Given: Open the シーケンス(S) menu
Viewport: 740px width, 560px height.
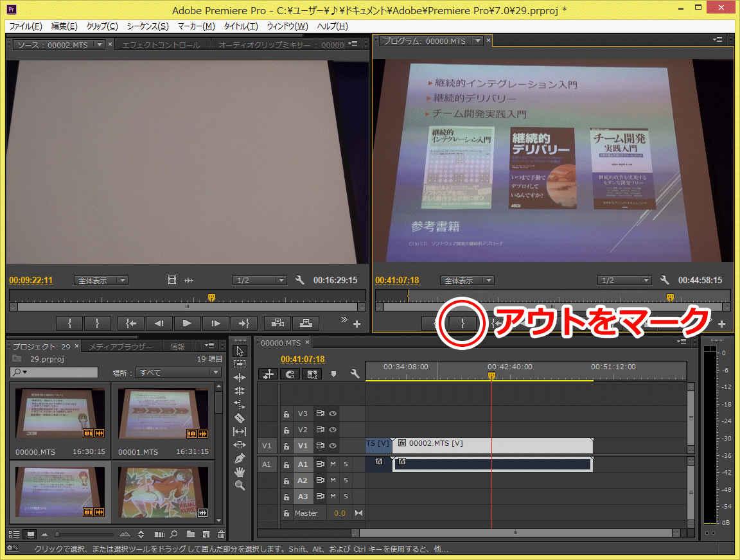Looking at the screenshot, I should 148,26.
